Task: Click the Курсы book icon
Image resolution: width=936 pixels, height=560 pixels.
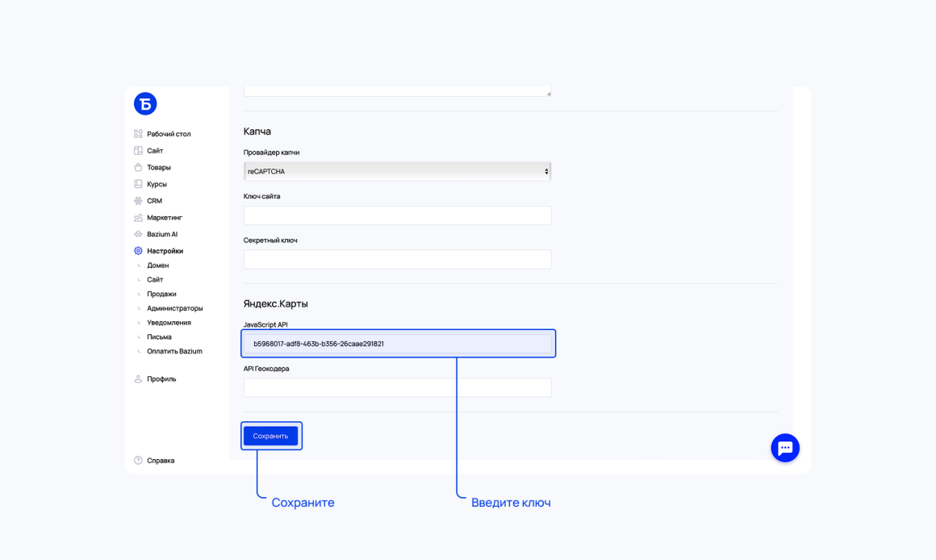Action: click(138, 184)
